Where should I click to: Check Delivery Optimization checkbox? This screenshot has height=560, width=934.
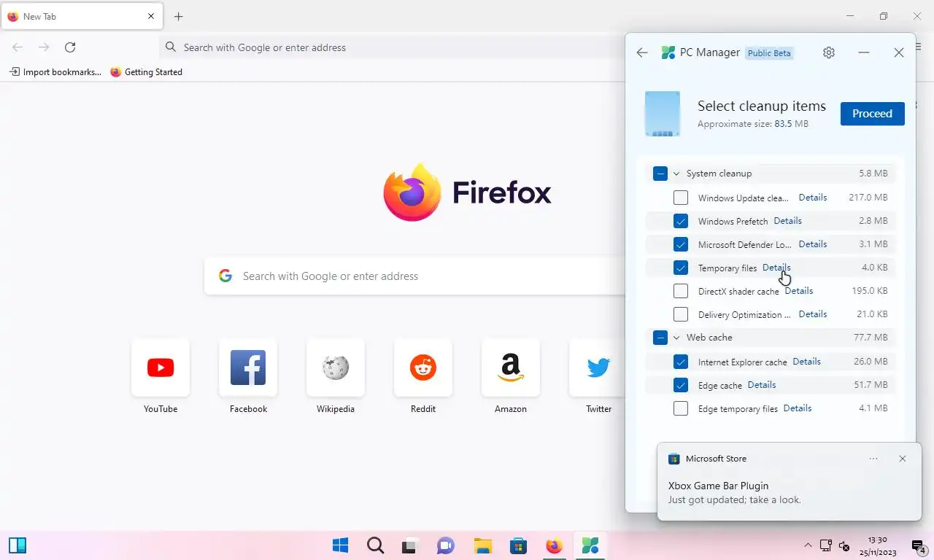click(x=680, y=314)
